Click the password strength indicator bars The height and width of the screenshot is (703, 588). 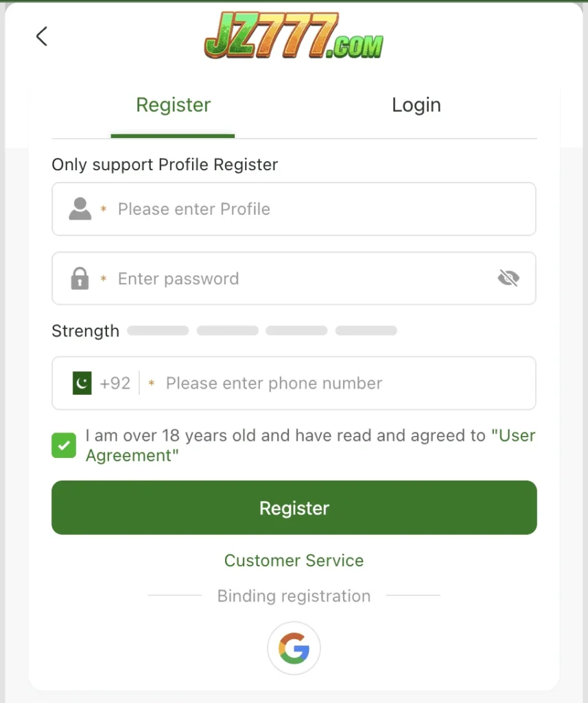pos(261,331)
